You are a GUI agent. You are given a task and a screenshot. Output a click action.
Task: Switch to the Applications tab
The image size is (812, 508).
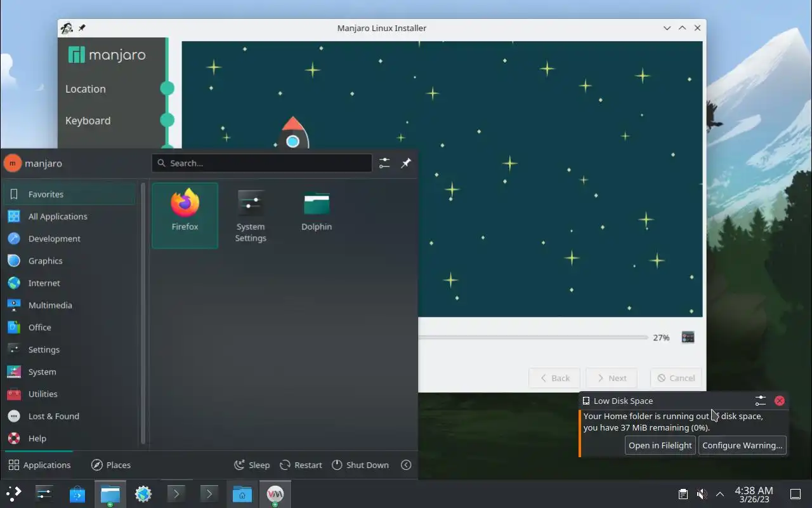coord(39,465)
